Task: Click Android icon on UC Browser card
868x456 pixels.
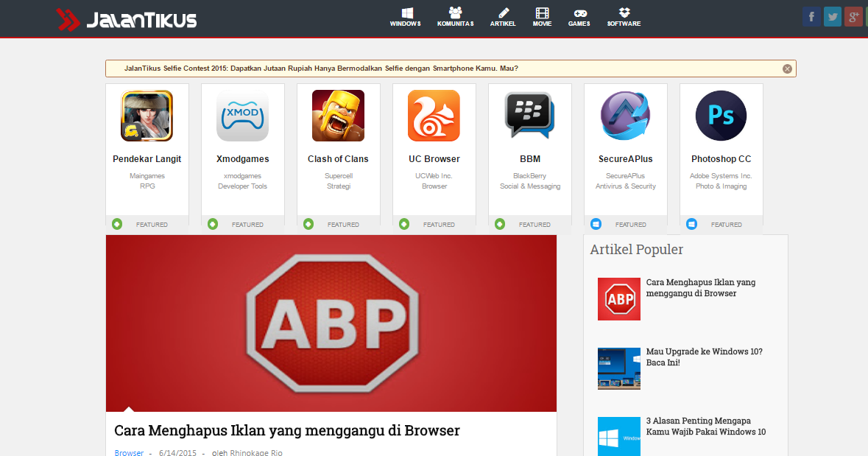Action: click(x=404, y=224)
